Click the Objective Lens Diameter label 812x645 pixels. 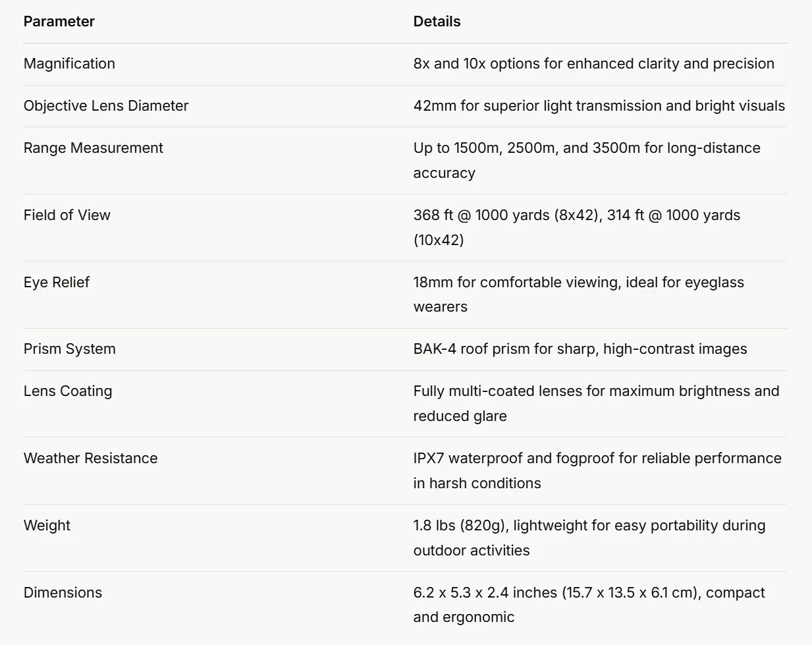tap(106, 105)
